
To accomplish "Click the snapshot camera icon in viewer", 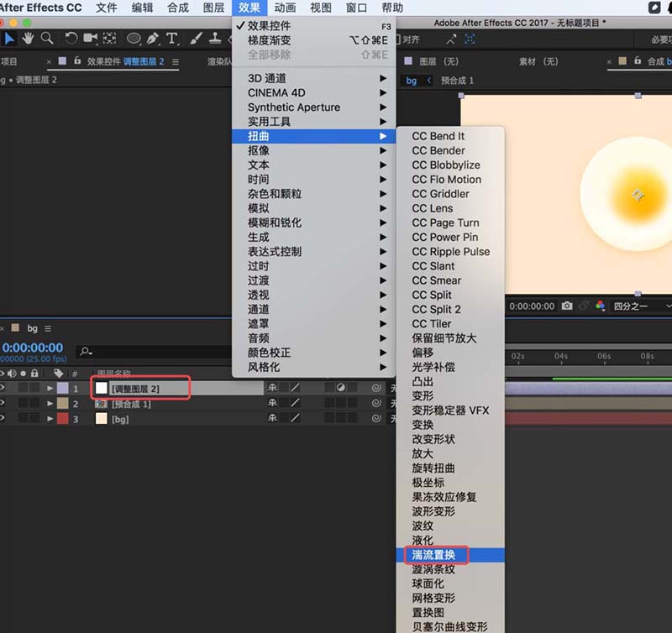I will [567, 306].
